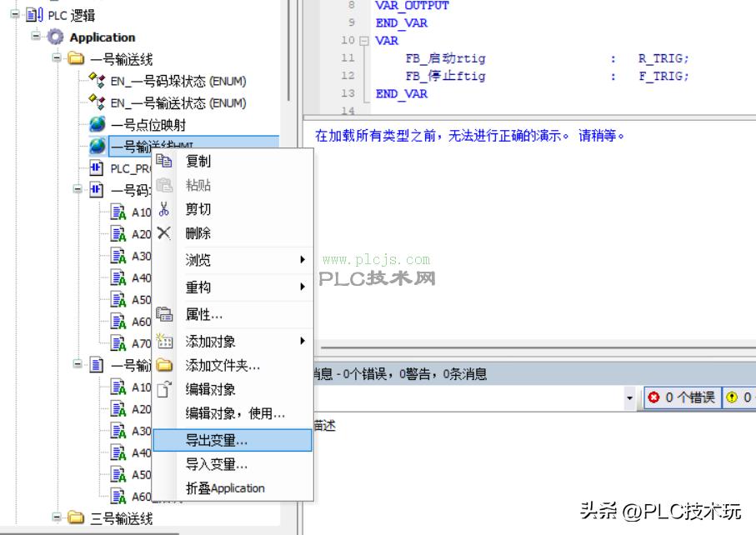Image resolution: width=756 pixels, height=535 pixels.
Task: Click the PLC_PRG program icon
Action: [x=97, y=167]
